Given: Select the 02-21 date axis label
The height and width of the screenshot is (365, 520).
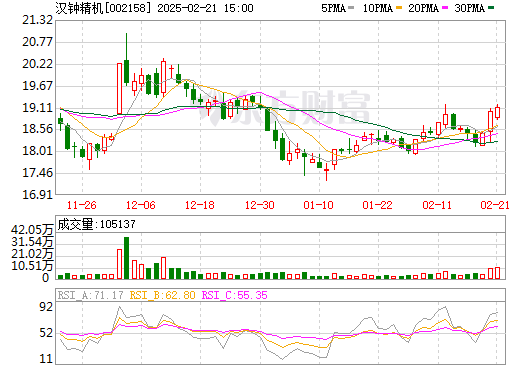Looking at the screenshot, I should pyautogui.click(x=495, y=205).
